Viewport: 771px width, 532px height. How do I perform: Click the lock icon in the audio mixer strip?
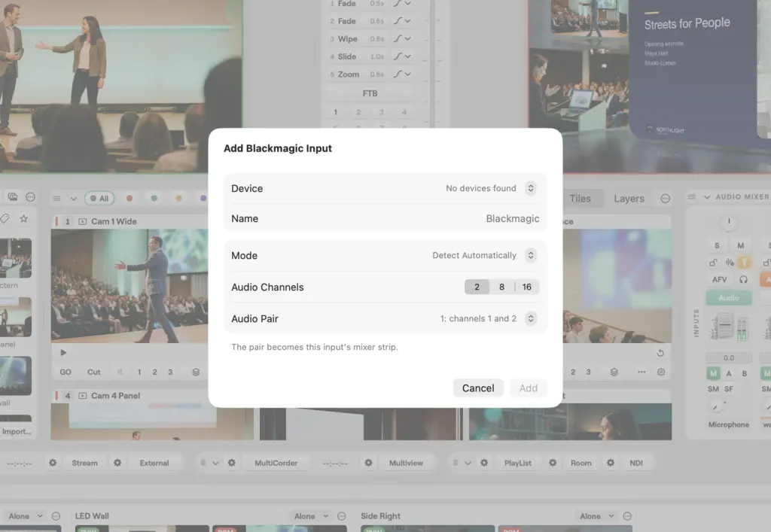click(x=713, y=263)
